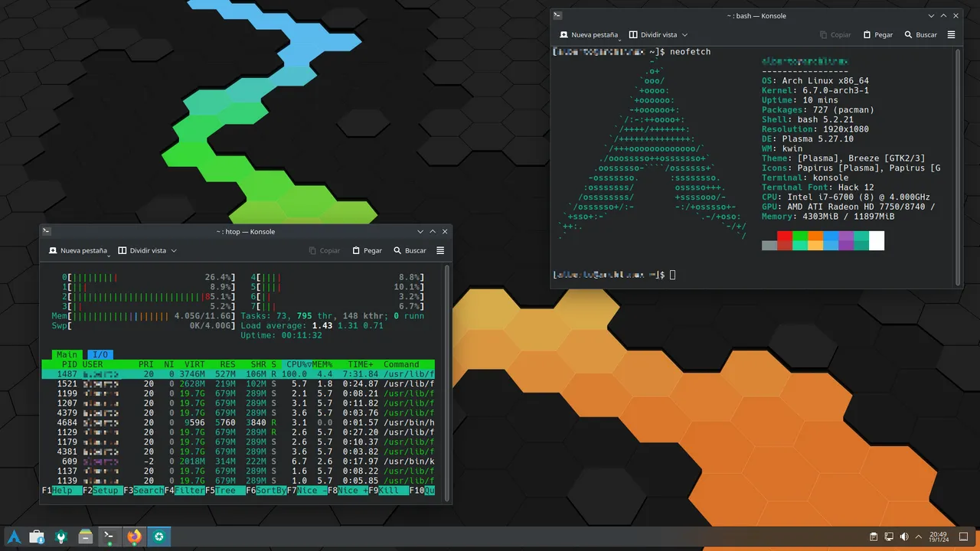Open the file manager from taskbar

click(86, 537)
